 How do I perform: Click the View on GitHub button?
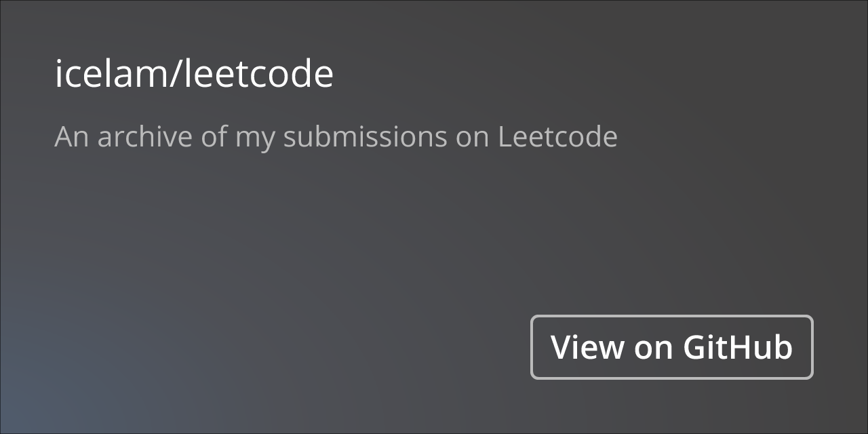pos(671,347)
